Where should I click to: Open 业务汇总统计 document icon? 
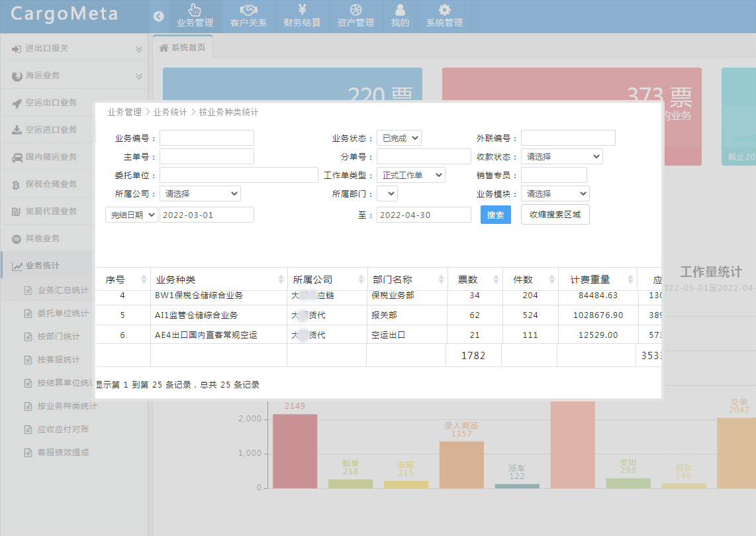point(28,290)
